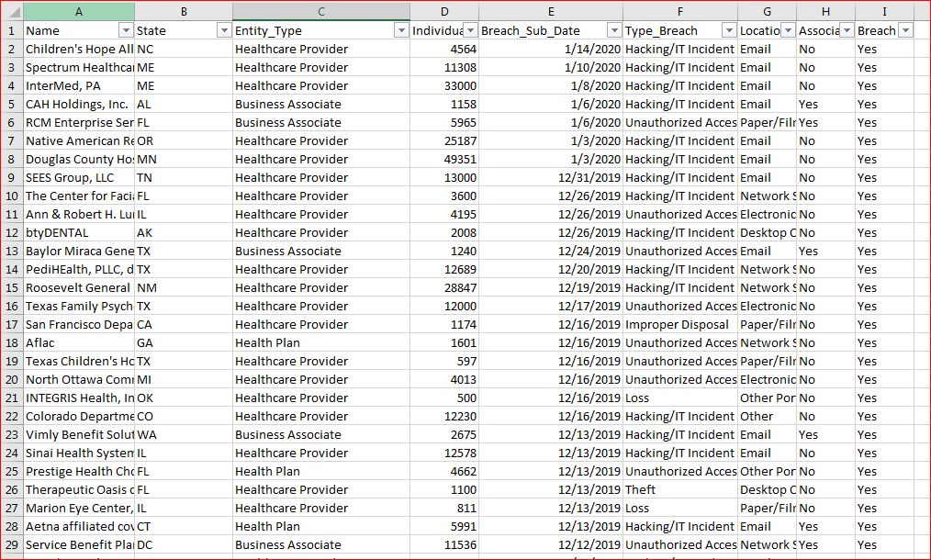Click the "Improper Disposal" breach type cell
The width and height of the screenshot is (931, 560).
[680, 324]
